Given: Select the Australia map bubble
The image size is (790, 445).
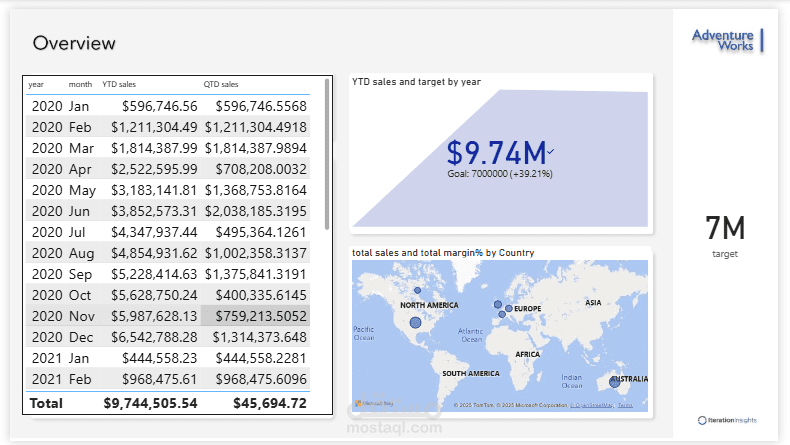Looking at the screenshot, I should click(614, 382).
